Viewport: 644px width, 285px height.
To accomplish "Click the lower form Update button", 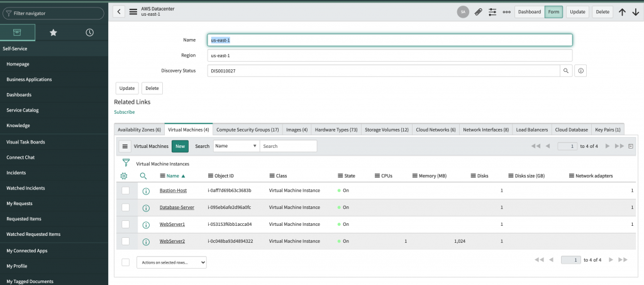I will click(x=127, y=88).
